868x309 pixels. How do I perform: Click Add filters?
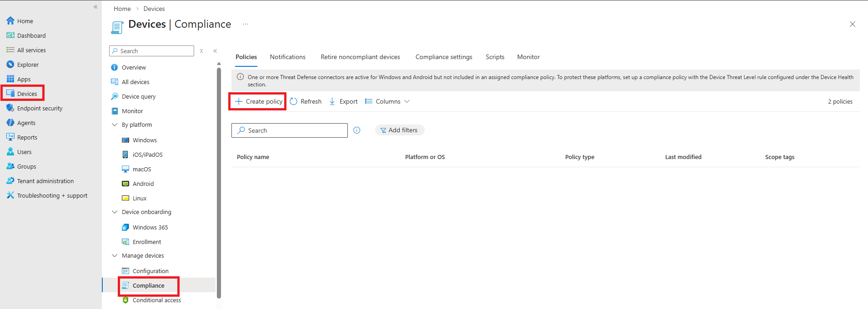[x=399, y=130]
